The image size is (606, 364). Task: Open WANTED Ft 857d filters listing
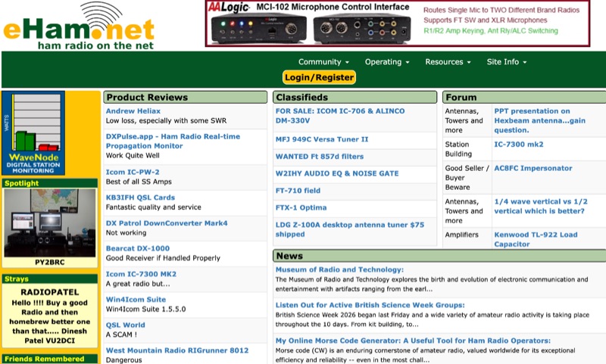coord(320,157)
